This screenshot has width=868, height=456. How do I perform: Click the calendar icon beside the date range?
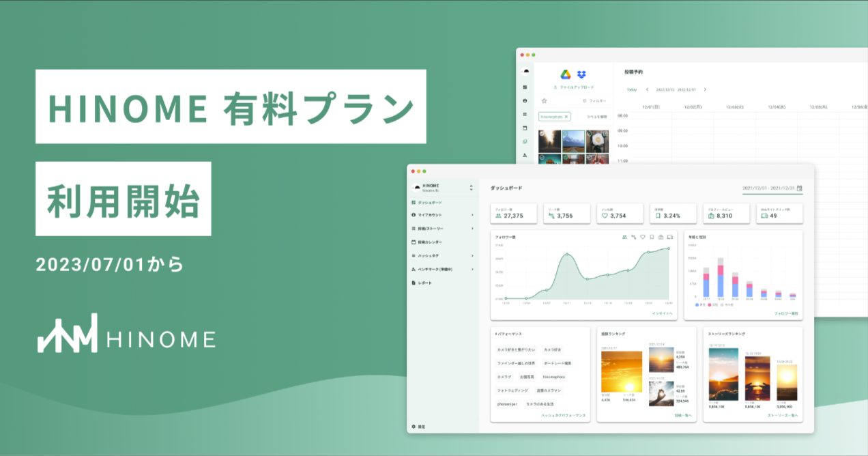coord(799,188)
